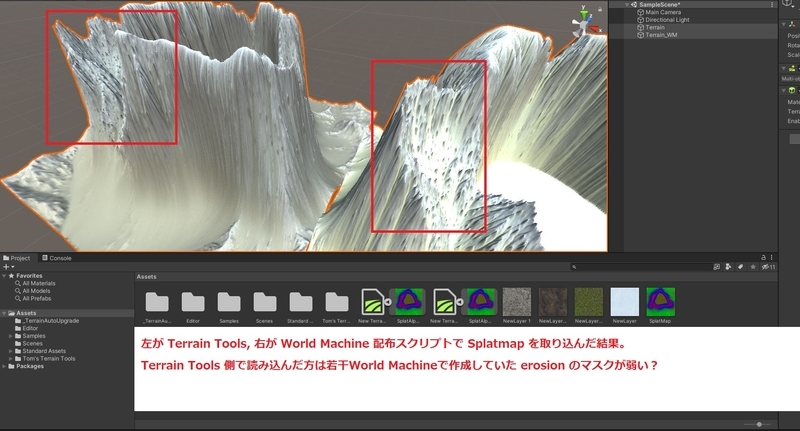Select the SplatMap texture thumbnail
800x431 pixels.
click(661, 302)
